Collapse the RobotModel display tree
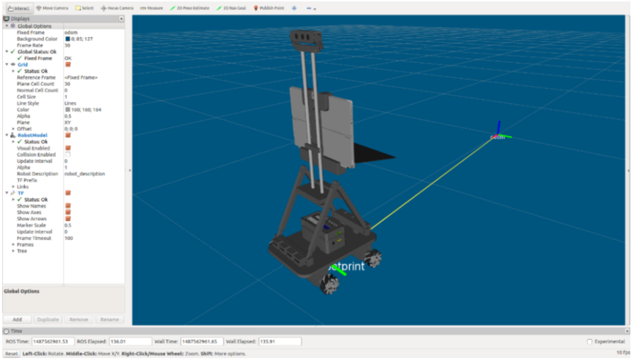 point(7,136)
